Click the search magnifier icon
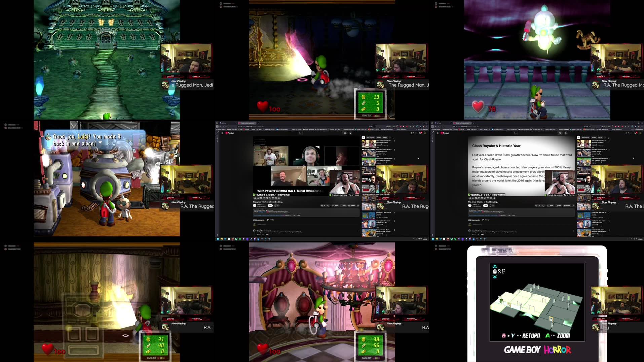Screen dimensions: 644x362 [345, 133]
